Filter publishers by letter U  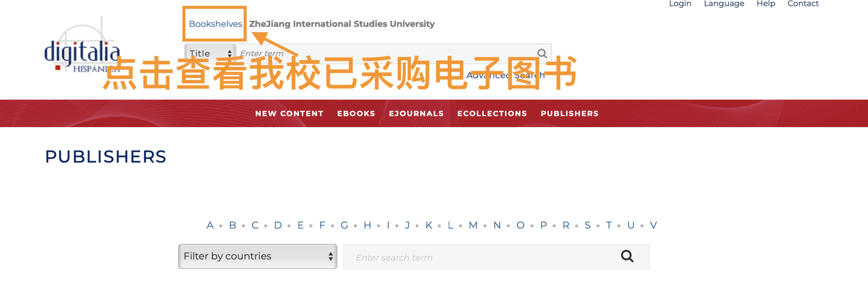point(631,225)
